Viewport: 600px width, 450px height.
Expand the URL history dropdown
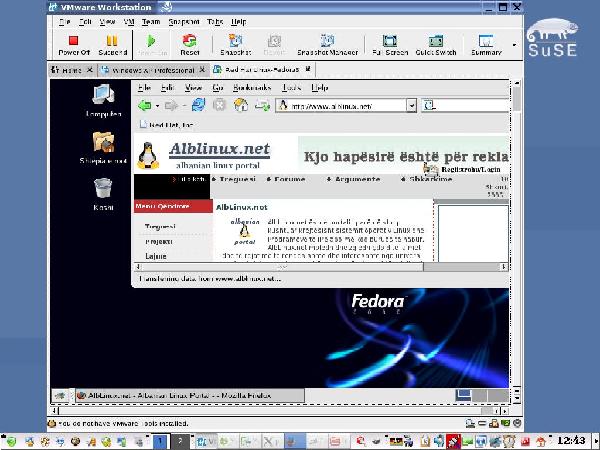point(411,106)
